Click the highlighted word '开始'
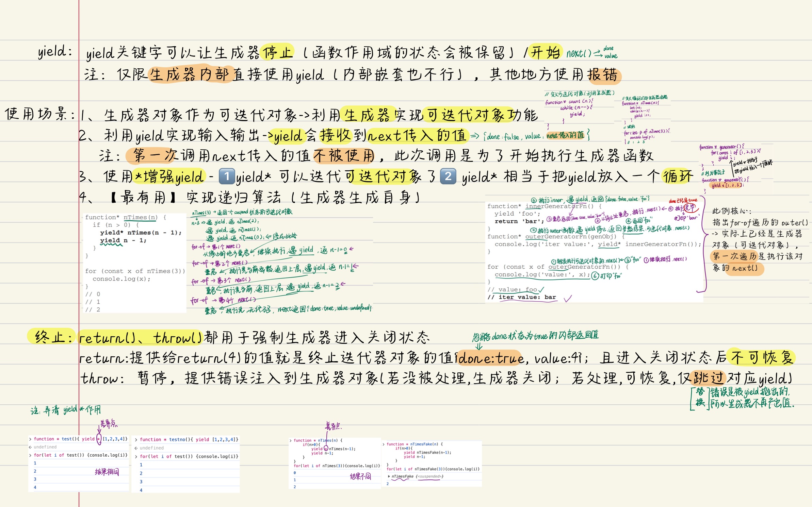Screen dimensions: 812x507 [x=545, y=52]
